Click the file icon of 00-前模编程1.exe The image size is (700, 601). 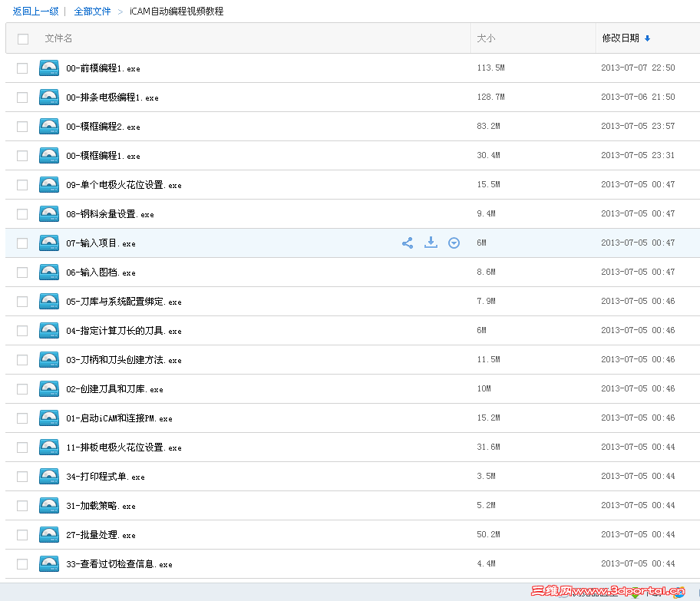coord(49,68)
